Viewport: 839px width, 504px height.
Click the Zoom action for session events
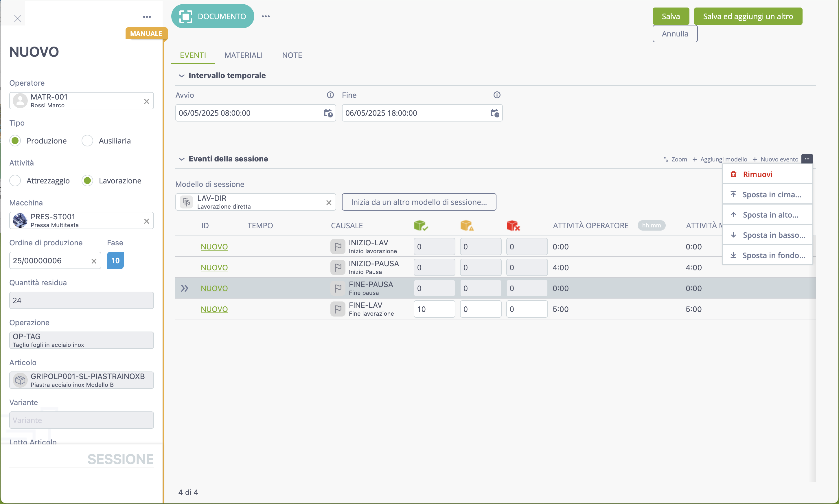click(x=675, y=159)
